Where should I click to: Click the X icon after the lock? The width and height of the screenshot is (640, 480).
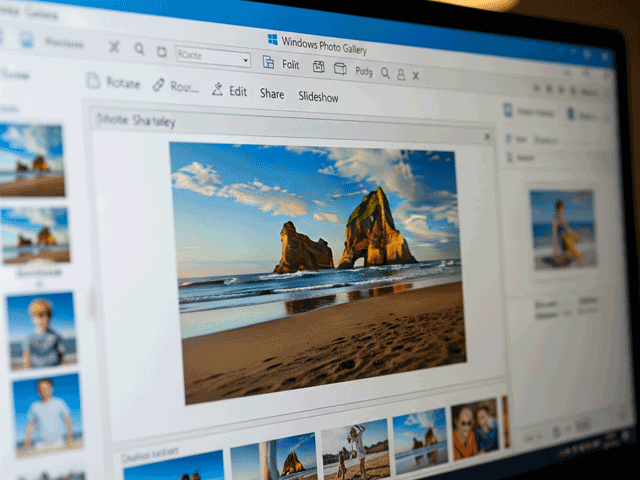point(416,76)
